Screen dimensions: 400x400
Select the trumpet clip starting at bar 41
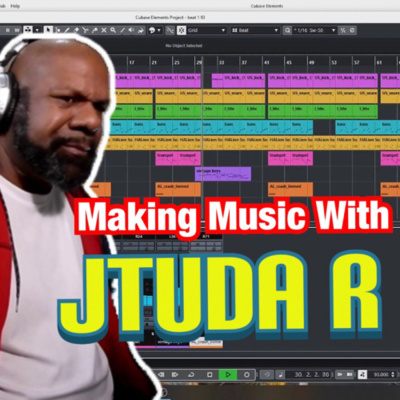point(279,159)
